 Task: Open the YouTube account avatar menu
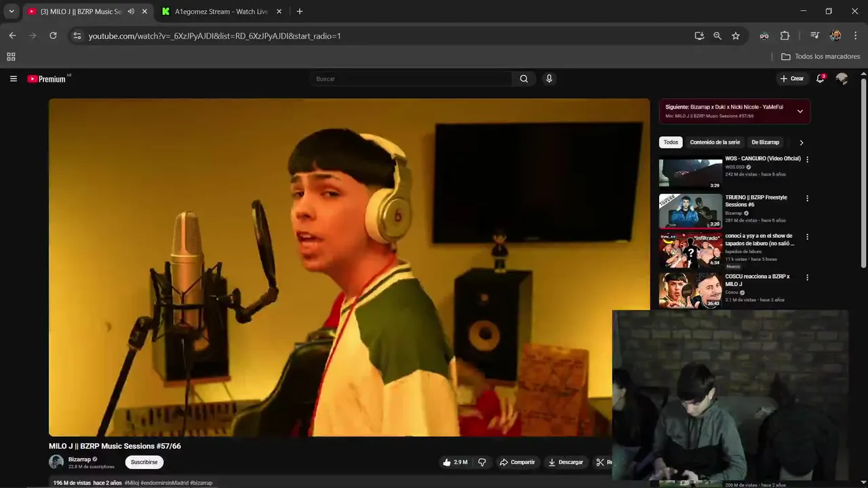[x=842, y=79]
